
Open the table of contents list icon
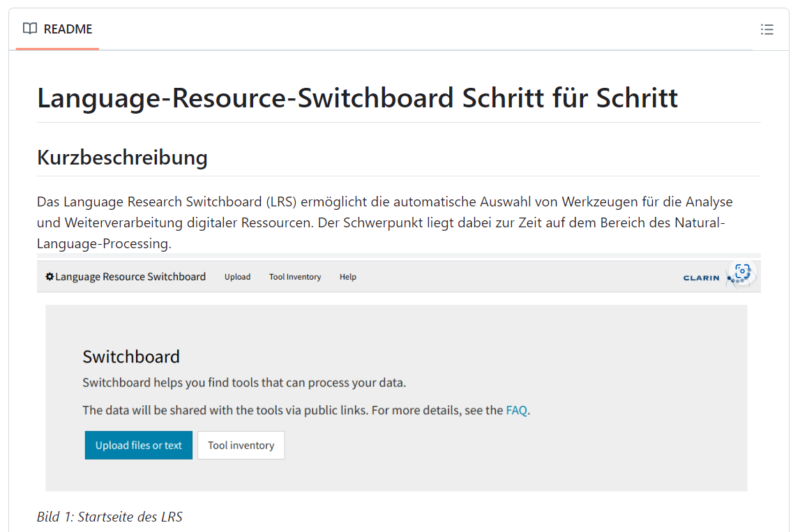[767, 29]
